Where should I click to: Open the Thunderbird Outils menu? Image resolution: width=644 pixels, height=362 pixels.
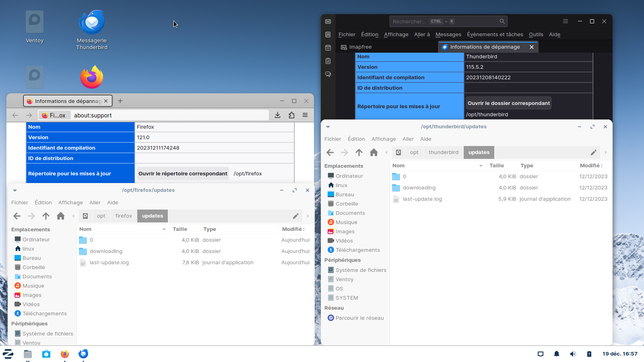[x=536, y=35]
